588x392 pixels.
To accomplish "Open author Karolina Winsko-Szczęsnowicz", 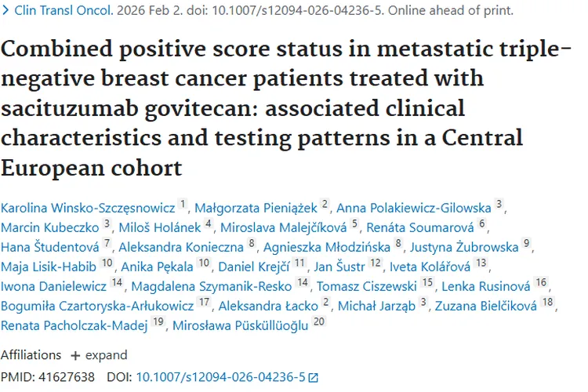I will coord(89,206).
